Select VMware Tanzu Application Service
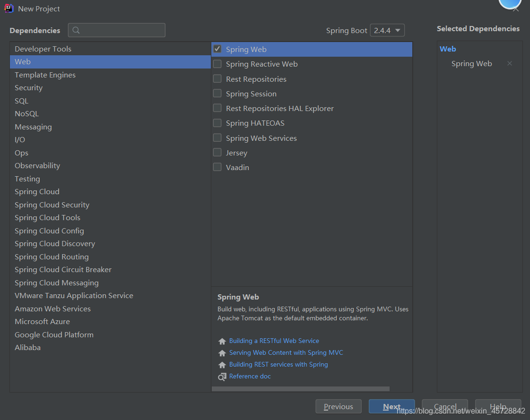Image resolution: width=530 pixels, height=420 pixels. click(x=110, y=296)
